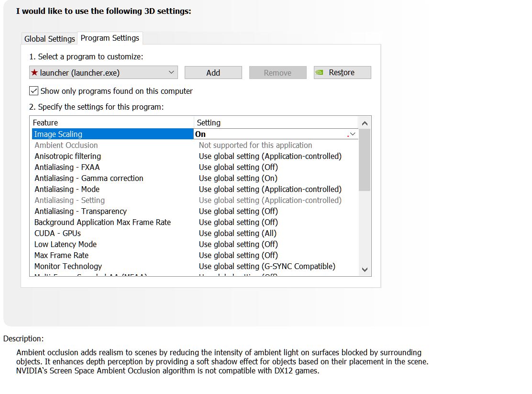Click the NVIDIA logo icon on Restore
The height and width of the screenshot is (394, 532).
(319, 72)
